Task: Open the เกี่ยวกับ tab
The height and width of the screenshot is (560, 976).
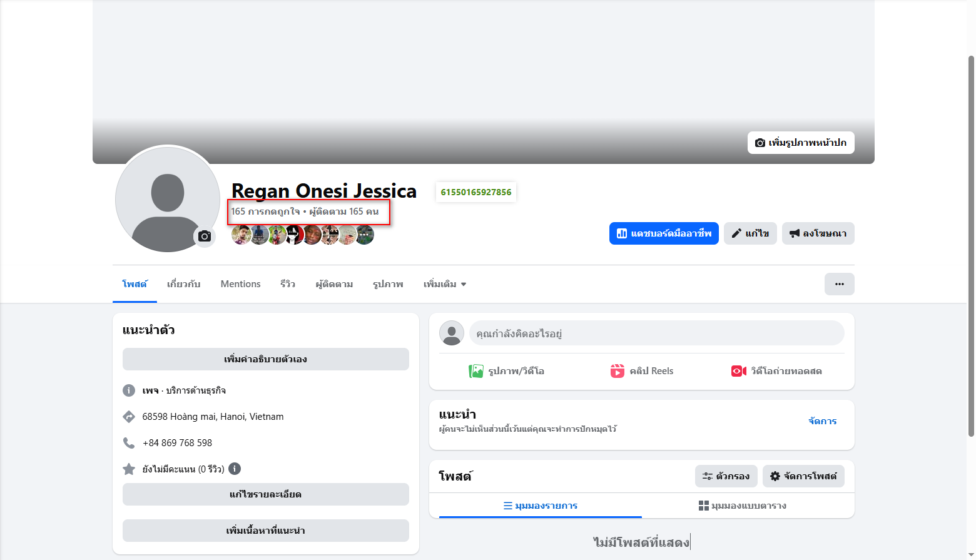Action: click(x=183, y=284)
